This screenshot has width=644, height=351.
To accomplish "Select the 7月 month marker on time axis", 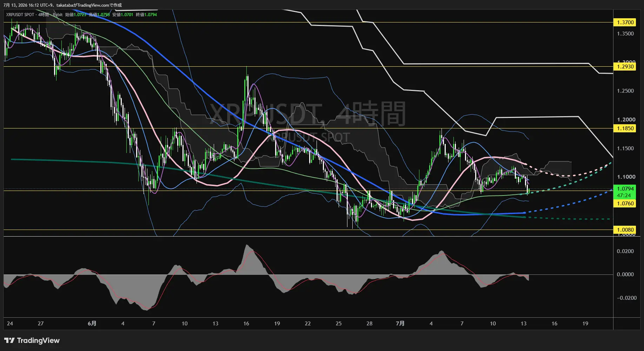I will [400, 323].
